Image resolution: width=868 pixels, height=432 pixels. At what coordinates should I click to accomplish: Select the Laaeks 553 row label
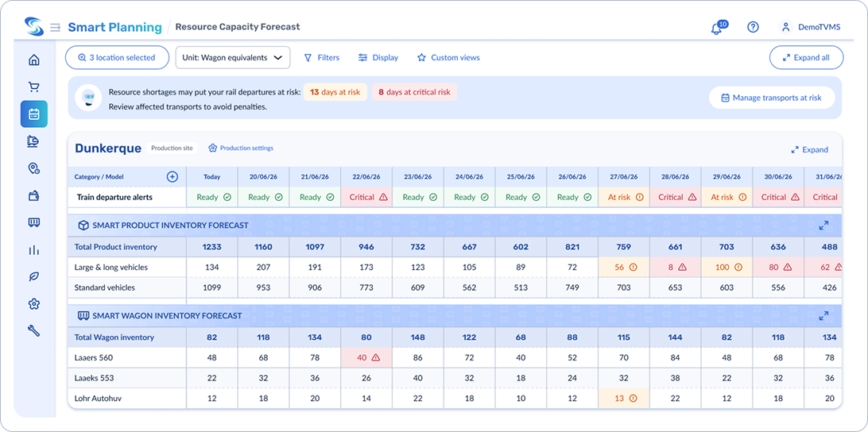coord(94,378)
